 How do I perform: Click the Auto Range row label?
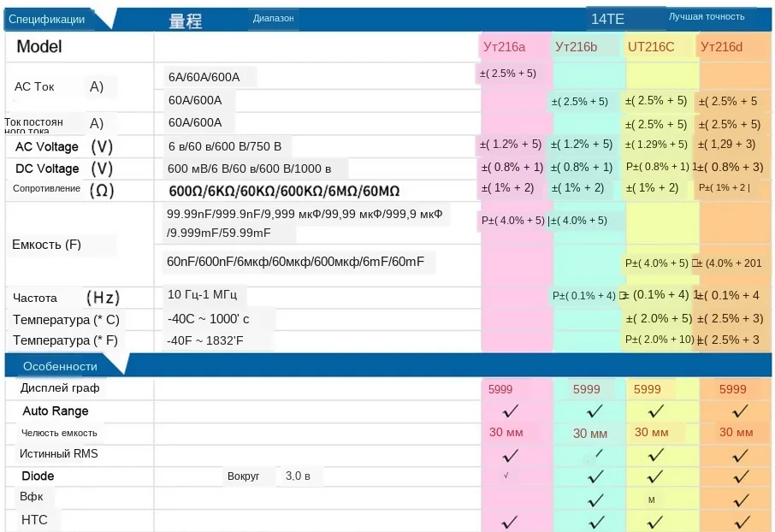56,411
